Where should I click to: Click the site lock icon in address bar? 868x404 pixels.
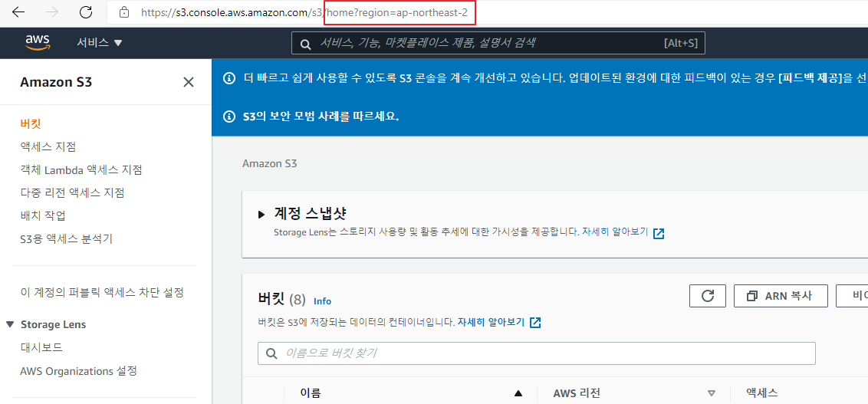[123, 12]
